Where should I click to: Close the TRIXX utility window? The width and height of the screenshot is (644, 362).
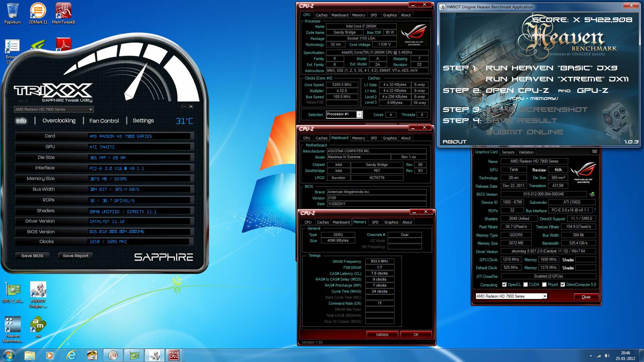click(191, 107)
